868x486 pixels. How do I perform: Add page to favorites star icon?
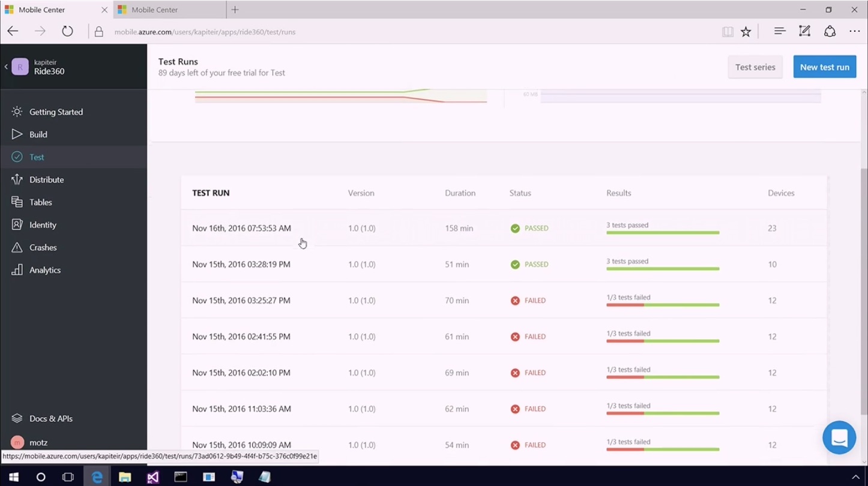click(746, 32)
